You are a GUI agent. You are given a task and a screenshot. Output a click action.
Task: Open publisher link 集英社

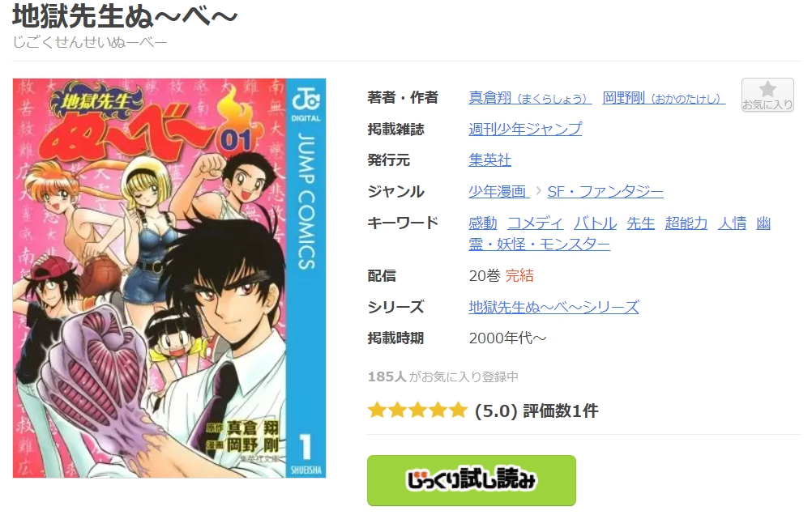click(490, 160)
